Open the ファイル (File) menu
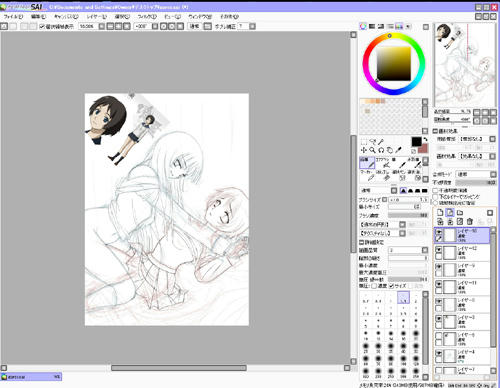This screenshot has width=500, height=388. click(13, 16)
